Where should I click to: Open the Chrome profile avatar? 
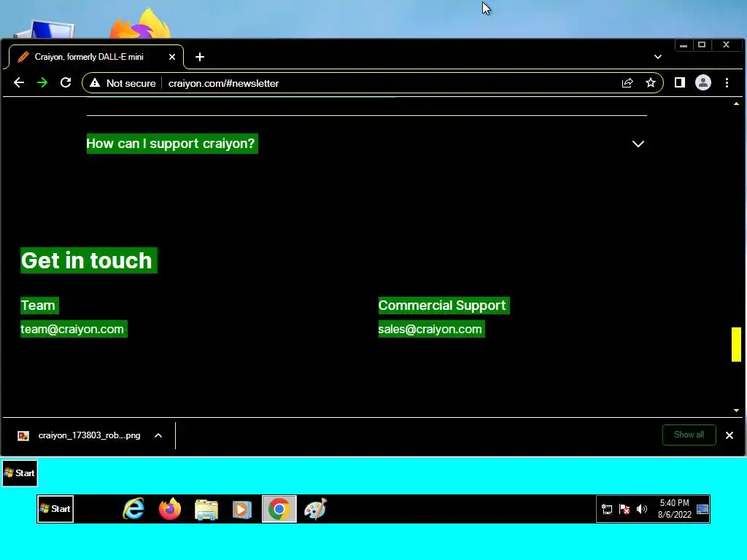pyautogui.click(x=703, y=83)
